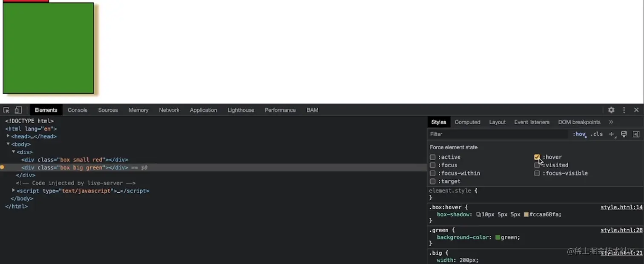
Task: Collapse the parent div node
Action: (x=14, y=152)
